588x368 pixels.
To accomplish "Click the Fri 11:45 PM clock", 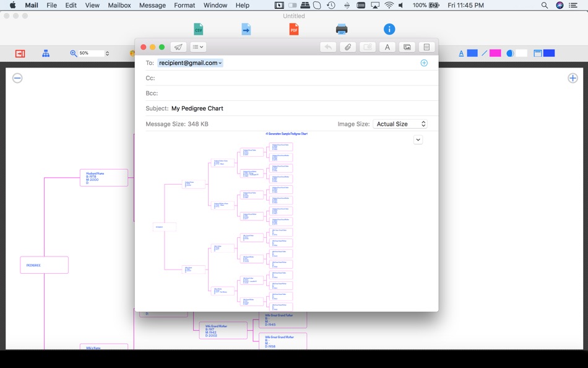I will pyautogui.click(x=465, y=5).
